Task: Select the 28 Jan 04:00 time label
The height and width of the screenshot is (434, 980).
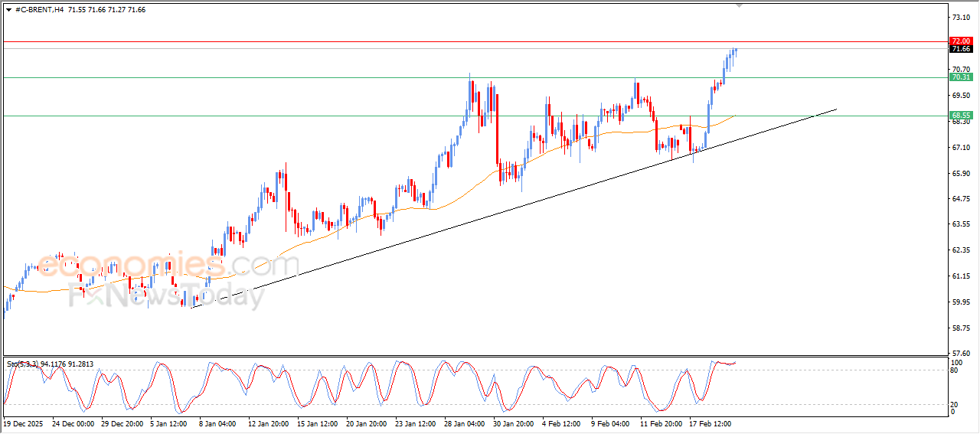Action: tap(464, 423)
